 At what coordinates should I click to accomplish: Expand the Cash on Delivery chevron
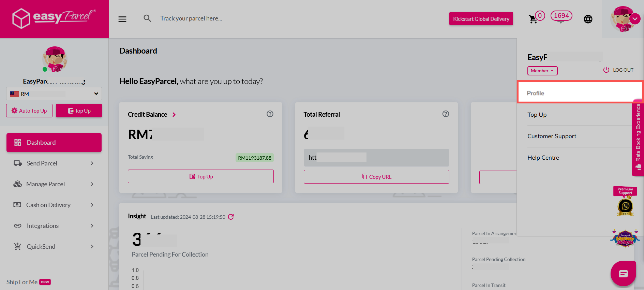point(92,205)
